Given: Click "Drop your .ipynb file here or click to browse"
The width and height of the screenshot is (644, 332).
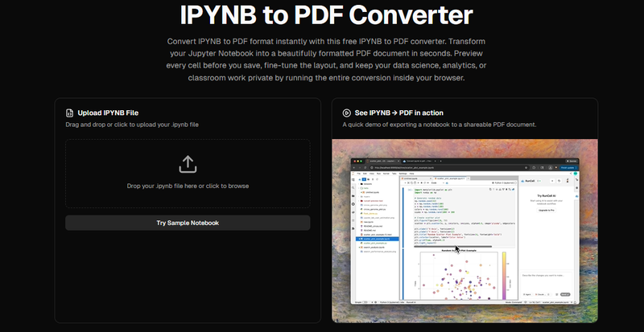Looking at the screenshot, I should pyautogui.click(x=188, y=186).
